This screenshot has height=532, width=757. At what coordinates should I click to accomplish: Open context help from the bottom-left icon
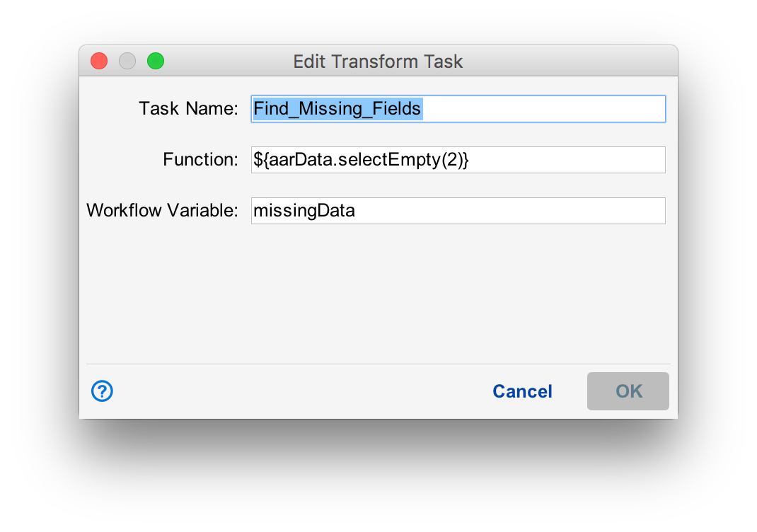tap(102, 391)
